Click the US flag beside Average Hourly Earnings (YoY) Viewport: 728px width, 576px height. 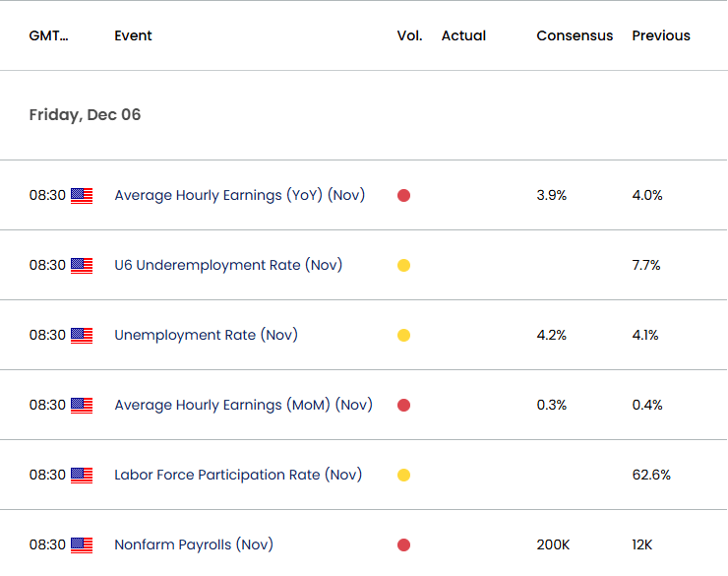point(82,196)
